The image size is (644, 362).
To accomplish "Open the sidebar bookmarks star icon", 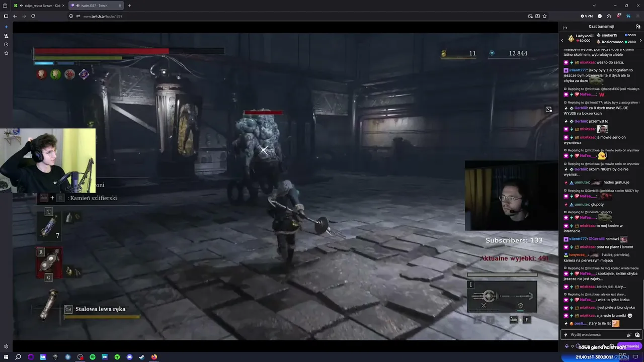I will coord(6,53).
